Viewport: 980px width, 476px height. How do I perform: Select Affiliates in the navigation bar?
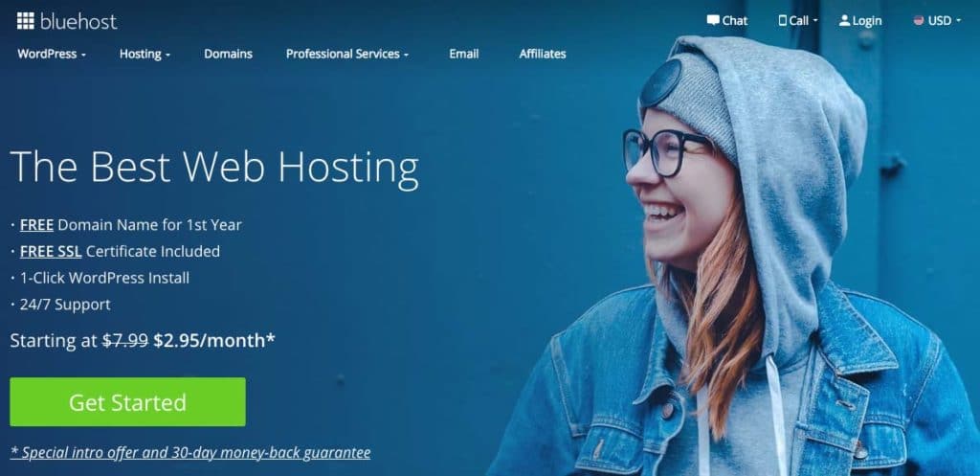543,54
